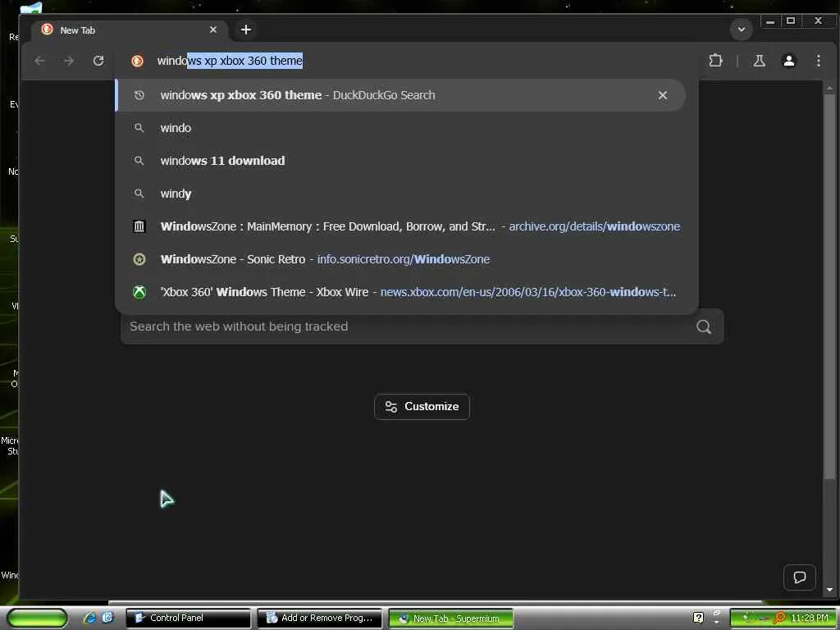Open the WindowsZone archive.org suggestion
Screen dimensions: 840x630
pyautogui.click(x=407, y=226)
